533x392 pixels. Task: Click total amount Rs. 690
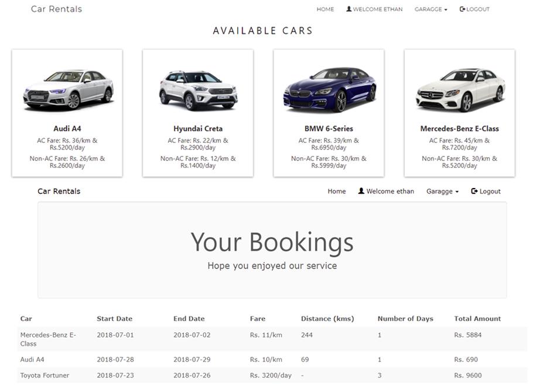(x=466, y=359)
